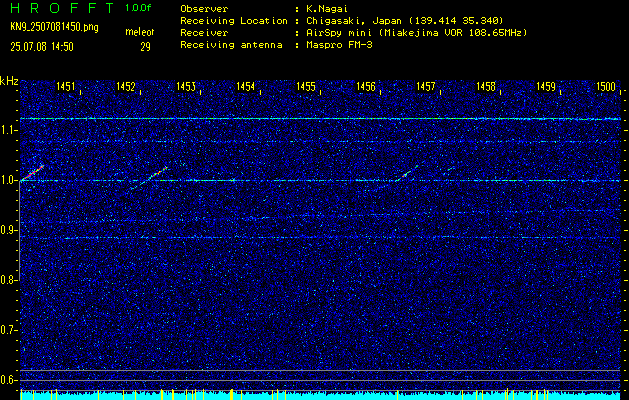Screen dimensions: 629x400
Task: Click the kHz axis unit label
Action: [9, 81]
